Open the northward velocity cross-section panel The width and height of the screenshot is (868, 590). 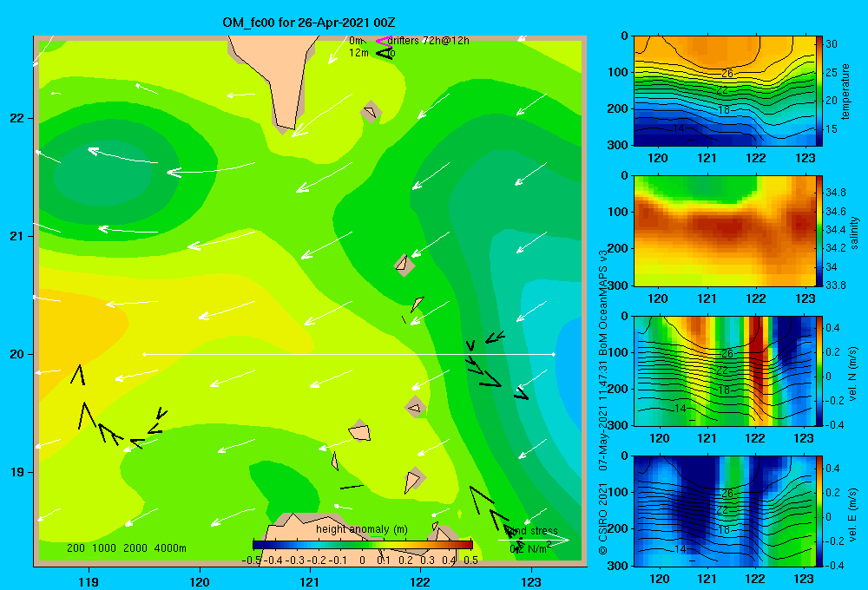pyautogui.click(x=725, y=370)
